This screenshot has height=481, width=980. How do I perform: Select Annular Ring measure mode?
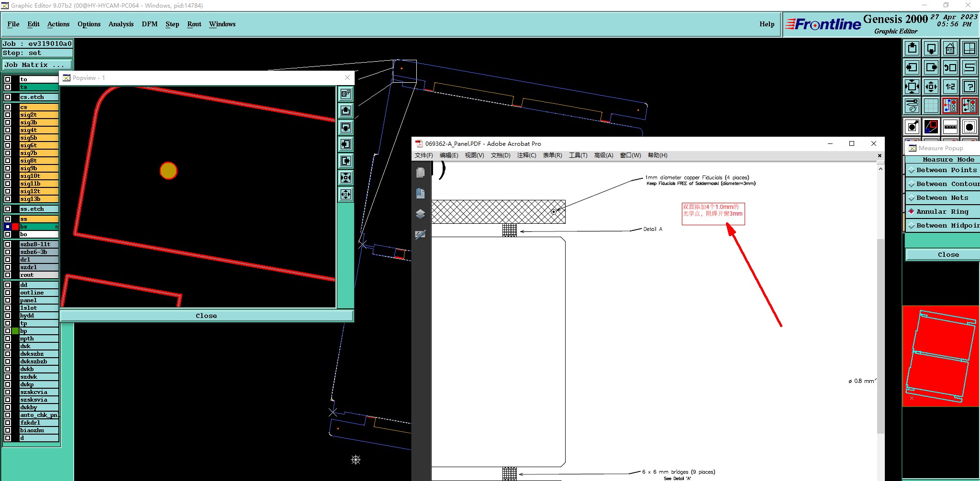943,212
